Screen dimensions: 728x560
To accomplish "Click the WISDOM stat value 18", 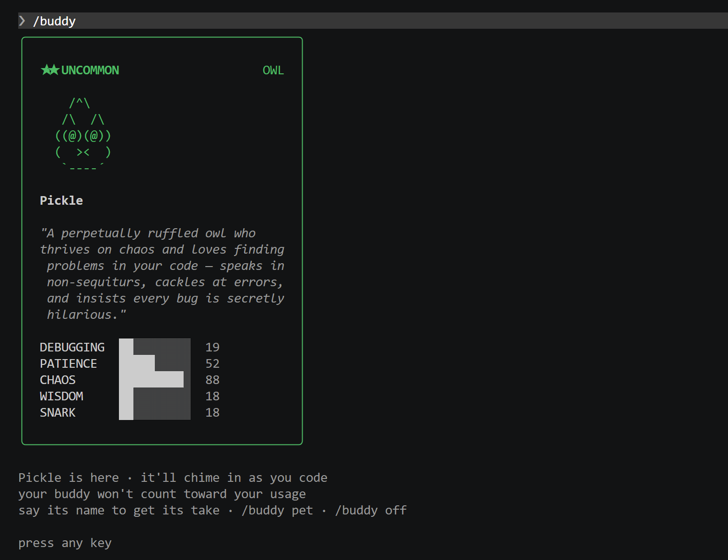I will (212, 396).
